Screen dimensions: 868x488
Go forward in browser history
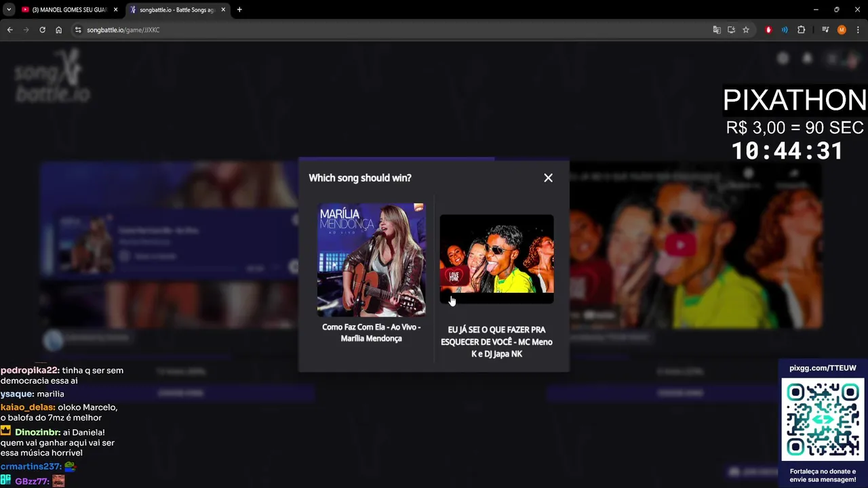[26, 30]
